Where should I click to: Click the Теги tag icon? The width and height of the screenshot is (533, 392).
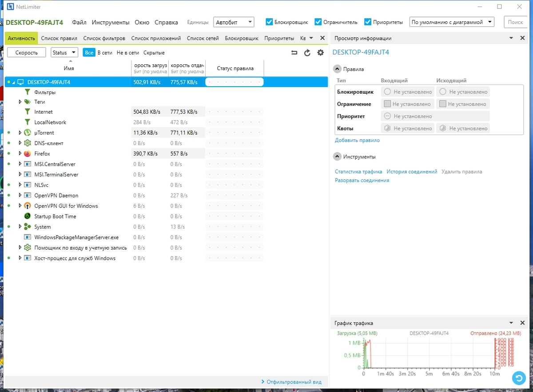point(28,102)
